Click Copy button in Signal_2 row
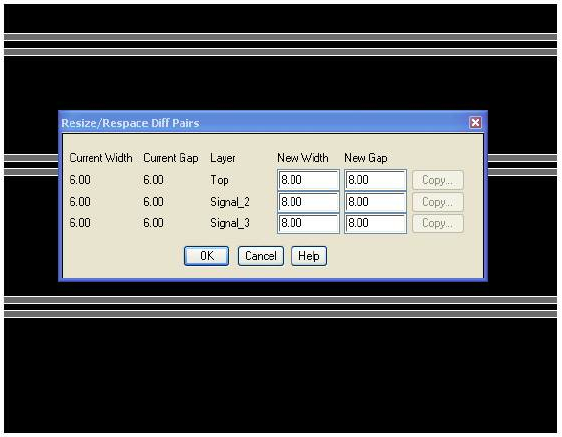The width and height of the screenshot is (562, 437). [438, 202]
